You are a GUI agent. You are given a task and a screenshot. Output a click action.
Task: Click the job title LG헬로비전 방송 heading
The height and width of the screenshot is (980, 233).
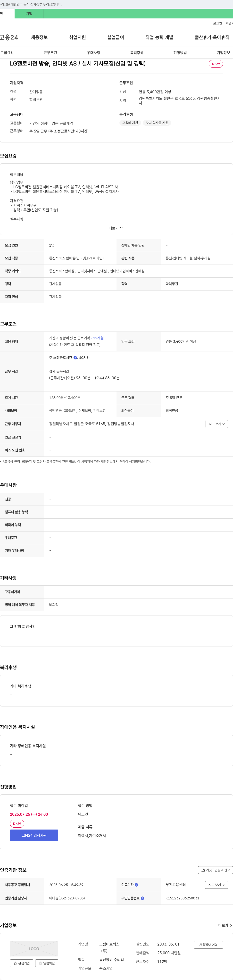(x=78, y=64)
